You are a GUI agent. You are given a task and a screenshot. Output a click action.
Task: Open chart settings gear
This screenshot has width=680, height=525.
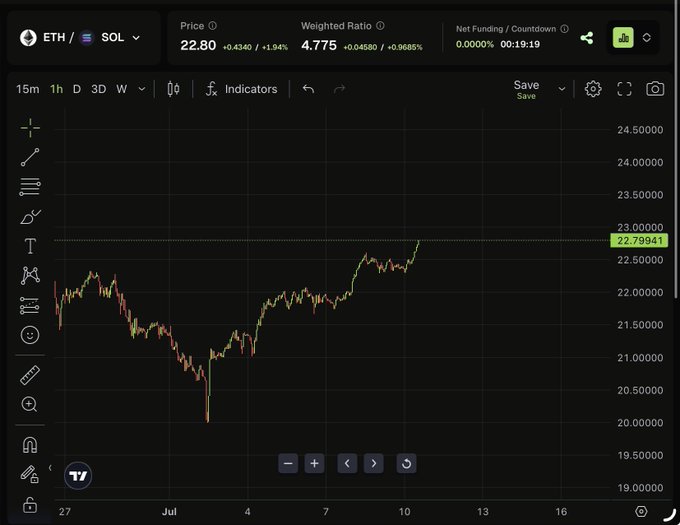tap(593, 89)
